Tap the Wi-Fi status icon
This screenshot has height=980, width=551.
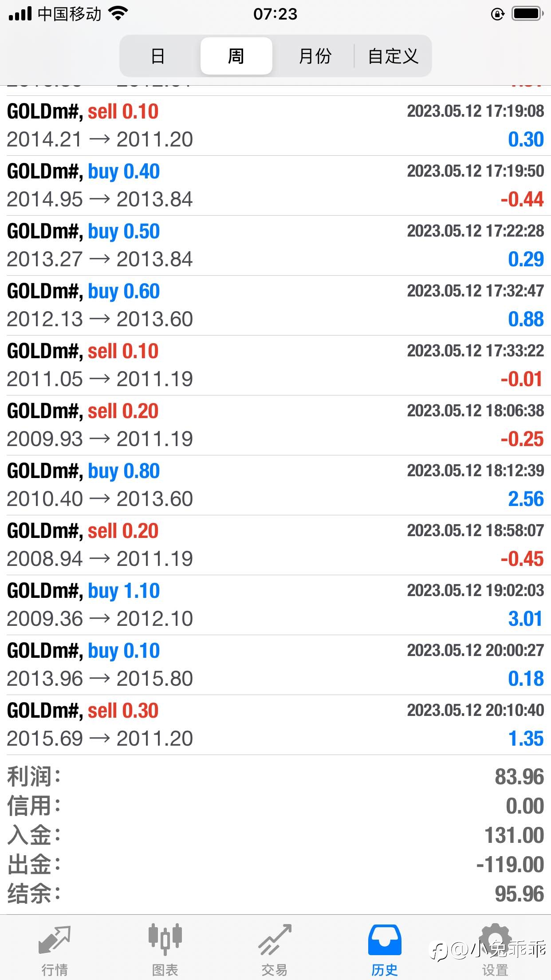pyautogui.click(x=118, y=14)
